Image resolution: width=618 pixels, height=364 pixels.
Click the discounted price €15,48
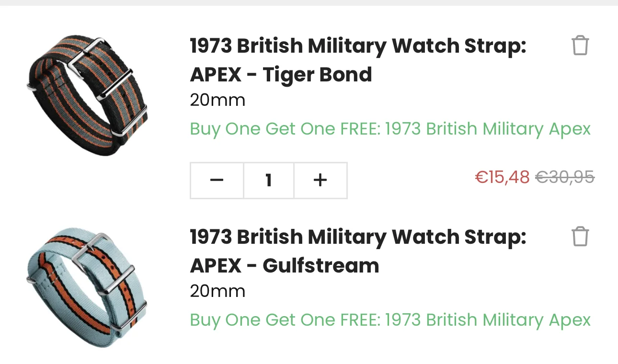503,177
